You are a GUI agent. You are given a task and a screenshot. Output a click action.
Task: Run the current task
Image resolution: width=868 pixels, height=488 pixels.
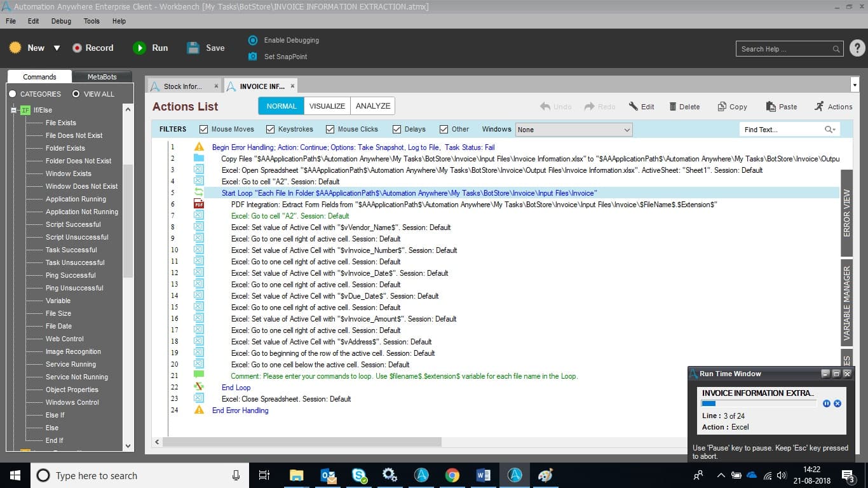click(x=150, y=48)
